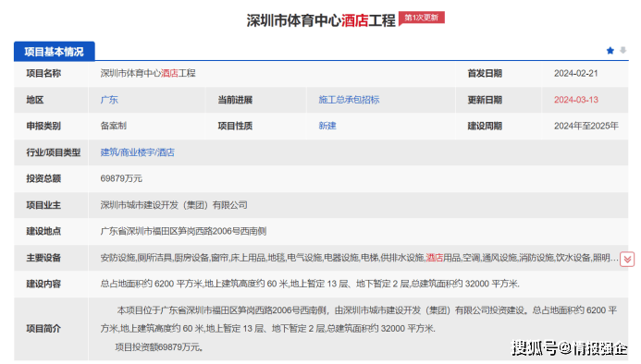Click owner 深圳市城市建设开发（集团）有限公司

point(174,205)
